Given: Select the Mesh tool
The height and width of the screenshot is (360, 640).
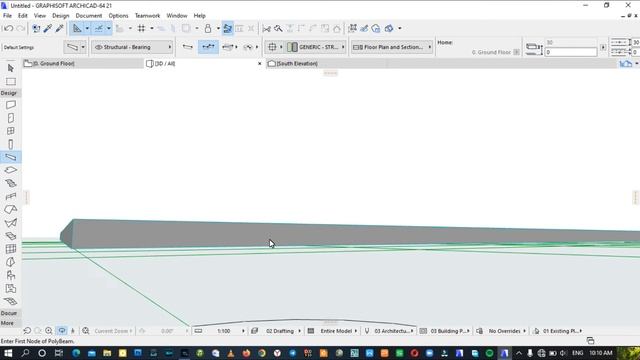Looking at the screenshot, I should (x=11, y=302).
